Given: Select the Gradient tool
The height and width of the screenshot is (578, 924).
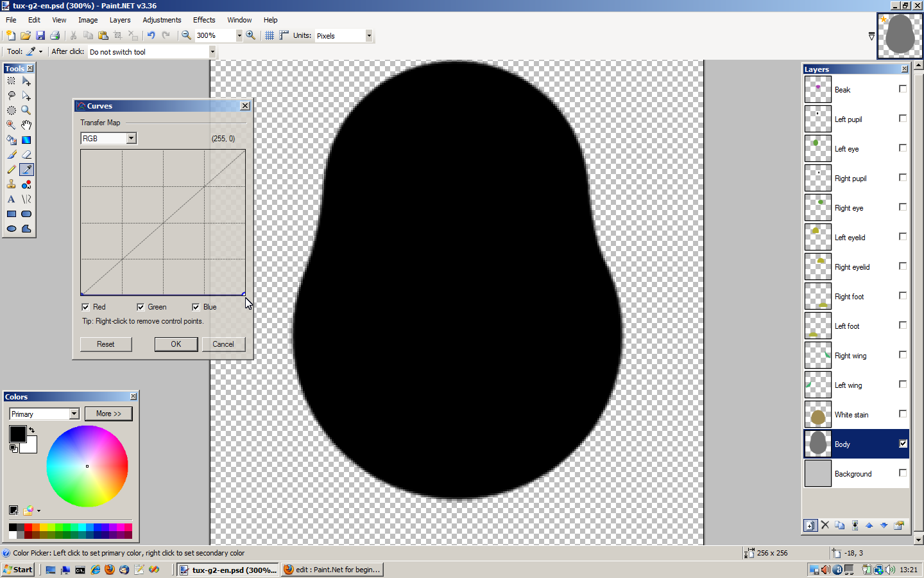Looking at the screenshot, I should [x=26, y=140].
